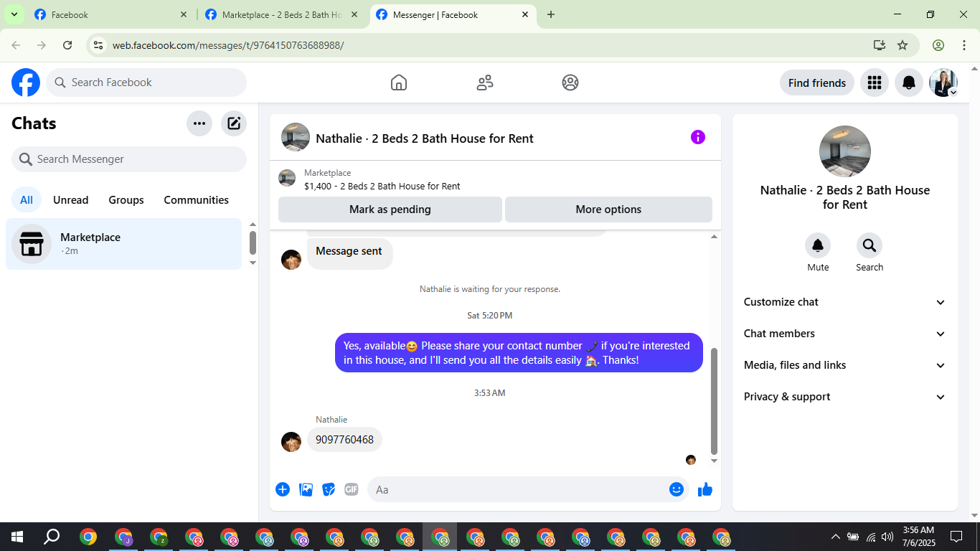The image size is (980, 551).
Task: Open Chats options three-dot button
Action: point(199,123)
